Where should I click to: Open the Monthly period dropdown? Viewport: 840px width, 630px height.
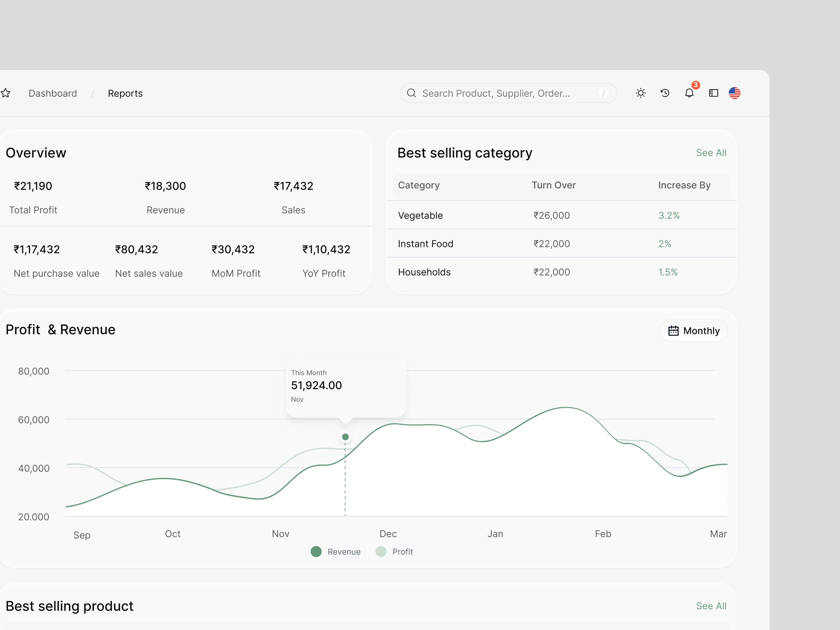[x=694, y=331]
